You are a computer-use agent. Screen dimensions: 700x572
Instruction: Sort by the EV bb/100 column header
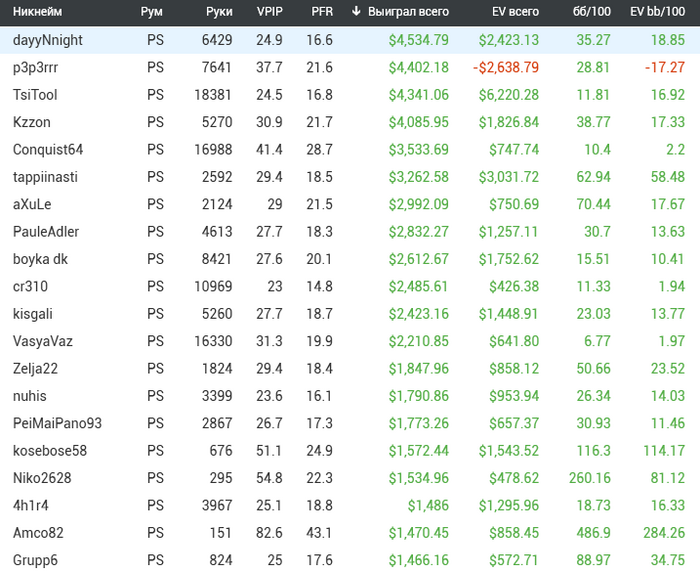click(x=658, y=12)
